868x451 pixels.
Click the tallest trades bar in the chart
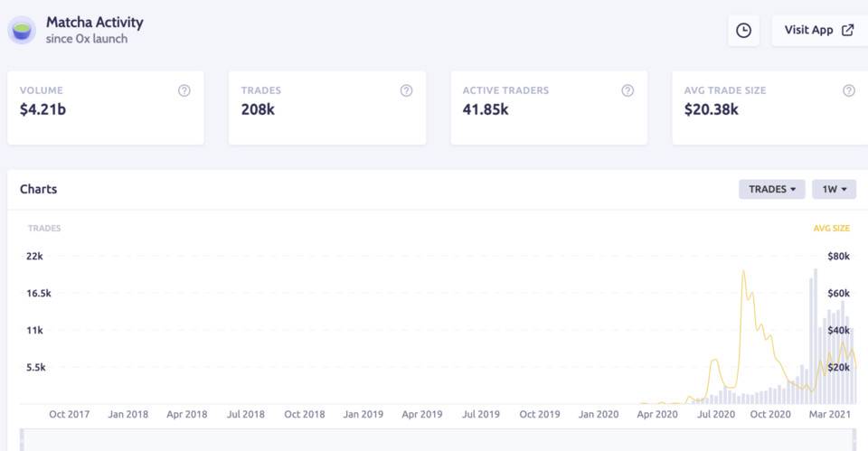pos(816,336)
